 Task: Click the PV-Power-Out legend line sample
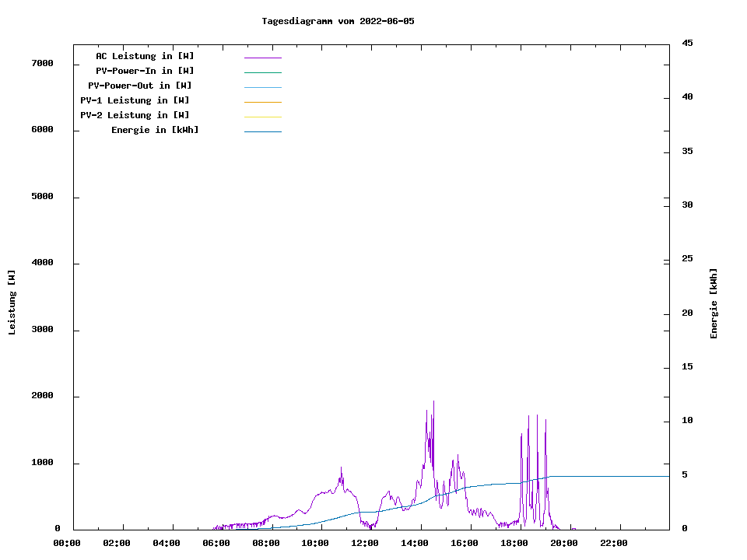(262, 87)
